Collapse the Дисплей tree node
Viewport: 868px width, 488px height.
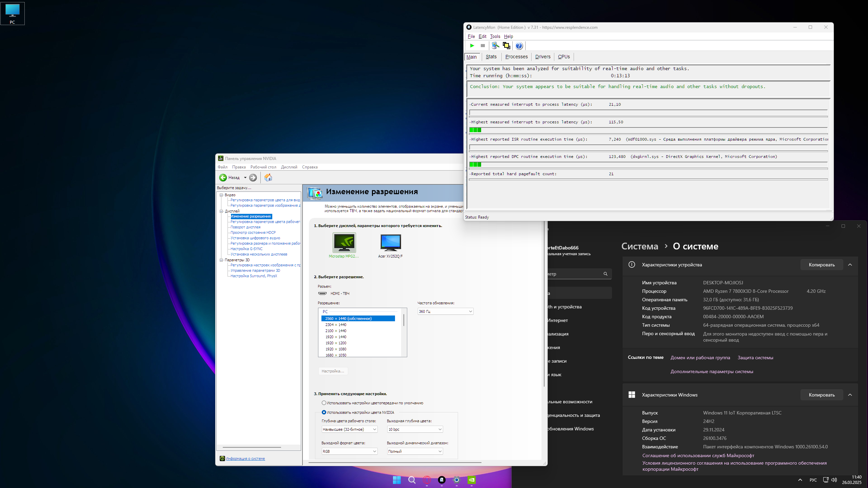(x=221, y=211)
